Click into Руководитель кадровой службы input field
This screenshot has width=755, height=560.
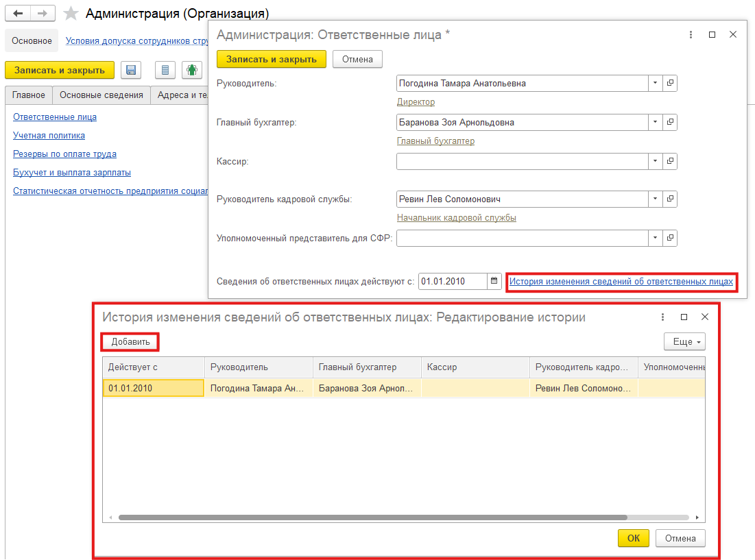pos(523,199)
